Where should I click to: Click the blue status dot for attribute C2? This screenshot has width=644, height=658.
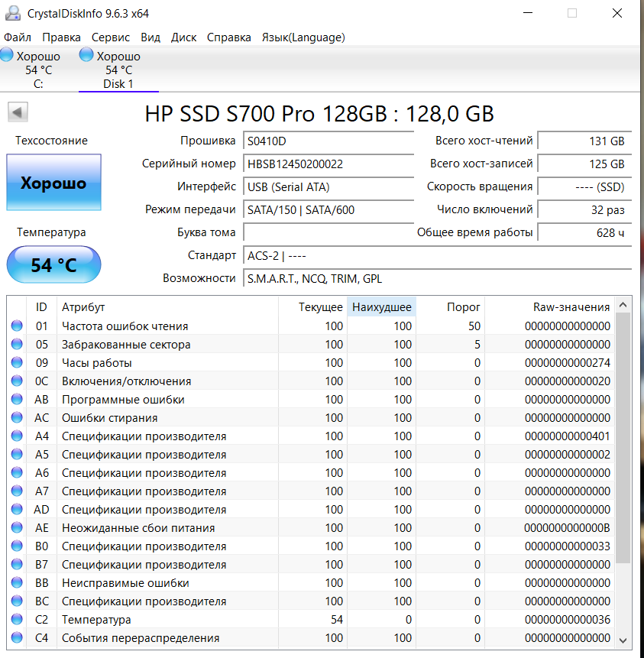(17, 619)
